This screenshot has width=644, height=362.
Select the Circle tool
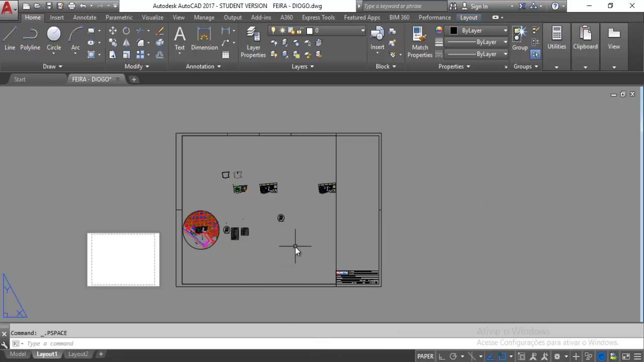tap(54, 39)
